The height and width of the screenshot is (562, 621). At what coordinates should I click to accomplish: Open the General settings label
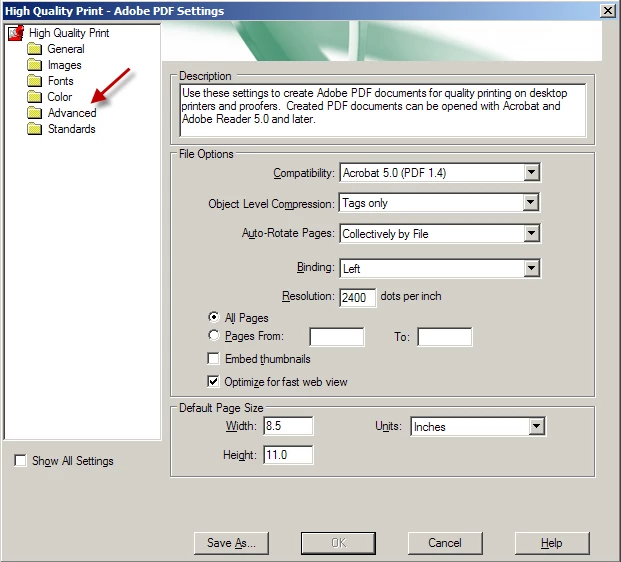[66, 49]
